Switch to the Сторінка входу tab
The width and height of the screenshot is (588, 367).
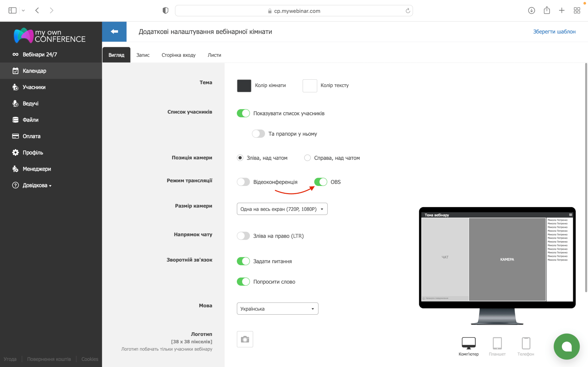[x=178, y=55]
